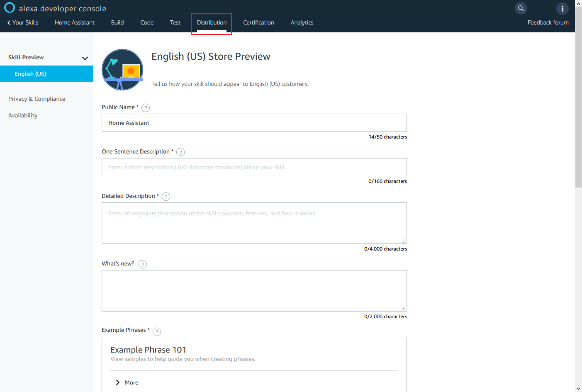Screen dimensions: 582x392
Task: Open the three-dot options menu
Action: pos(563,8)
